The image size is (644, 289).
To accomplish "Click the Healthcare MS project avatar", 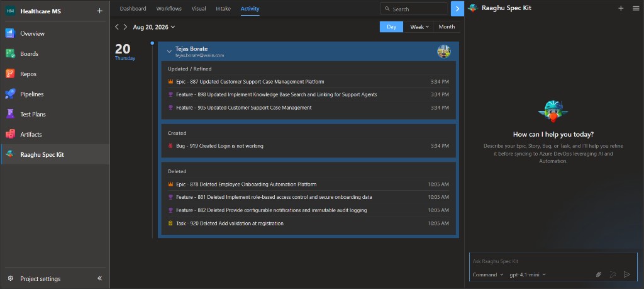I will (10, 11).
